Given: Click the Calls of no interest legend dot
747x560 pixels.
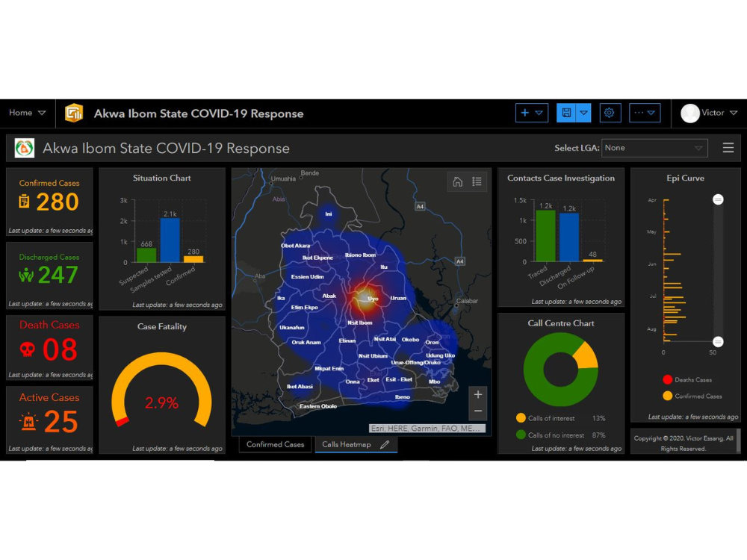Looking at the screenshot, I should tap(521, 435).
